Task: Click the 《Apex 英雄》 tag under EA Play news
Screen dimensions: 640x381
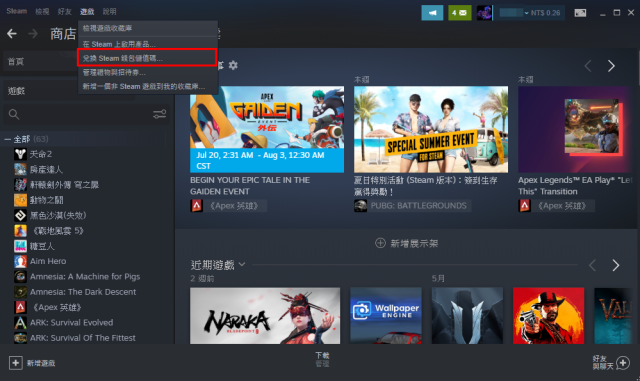Action: [556, 206]
